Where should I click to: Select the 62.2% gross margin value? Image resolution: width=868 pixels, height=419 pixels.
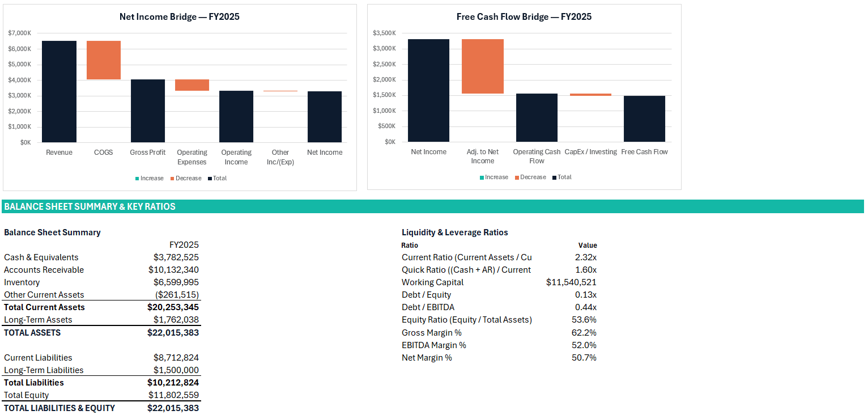584,333
